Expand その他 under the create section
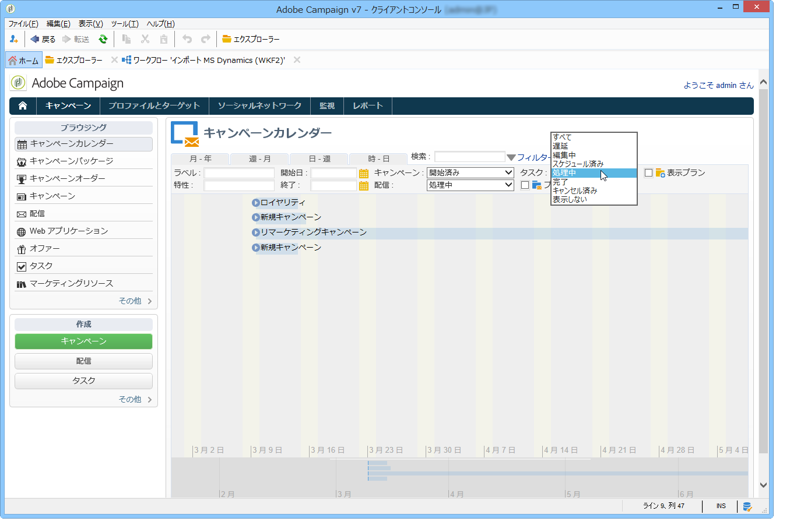 (135, 400)
